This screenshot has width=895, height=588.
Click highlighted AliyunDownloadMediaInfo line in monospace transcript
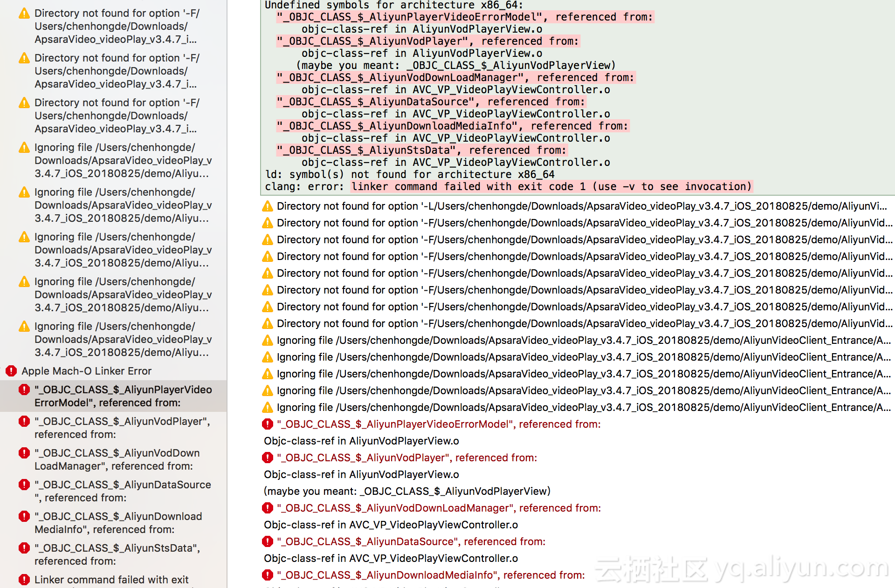click(x=452, y=126)
